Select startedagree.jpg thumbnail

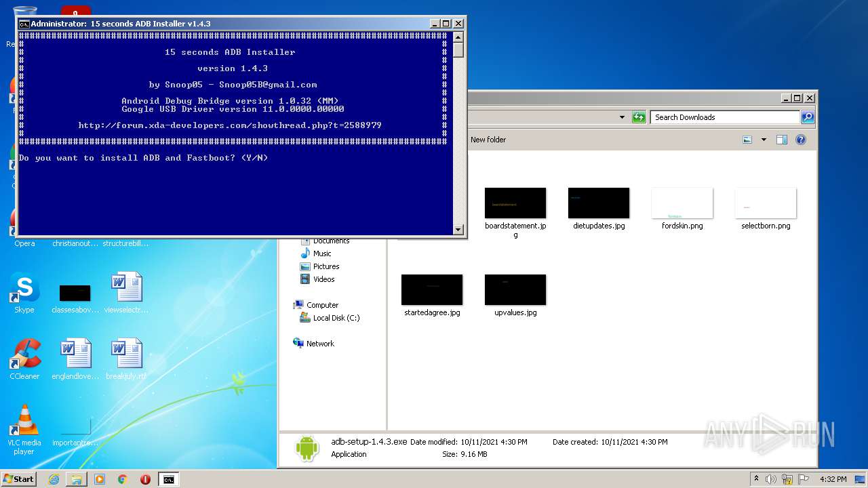pyautogui.click(x=432, y=290)
